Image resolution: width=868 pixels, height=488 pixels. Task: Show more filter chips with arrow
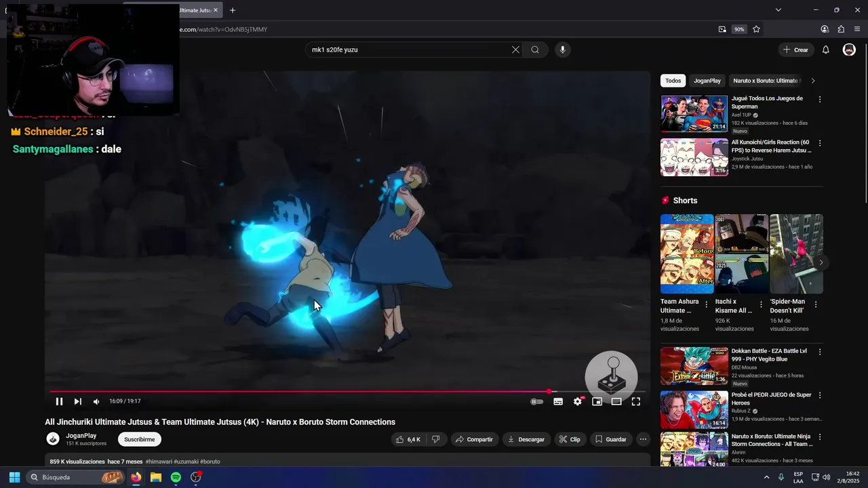[813, 81]
